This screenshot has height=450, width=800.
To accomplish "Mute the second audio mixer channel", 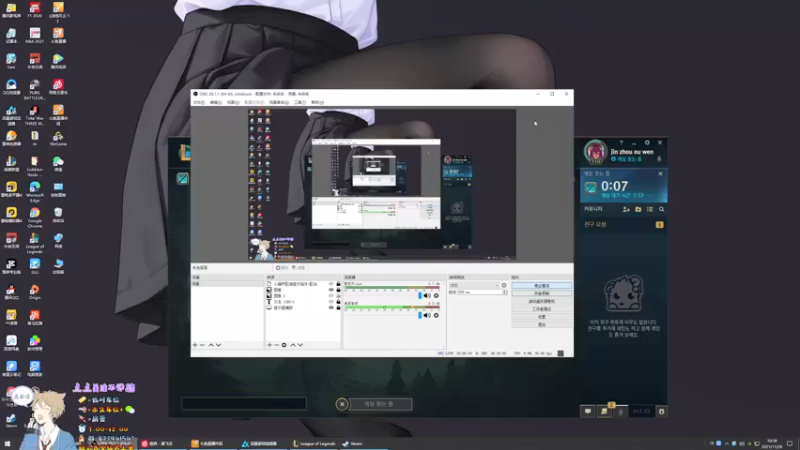I will pos(428,315).
